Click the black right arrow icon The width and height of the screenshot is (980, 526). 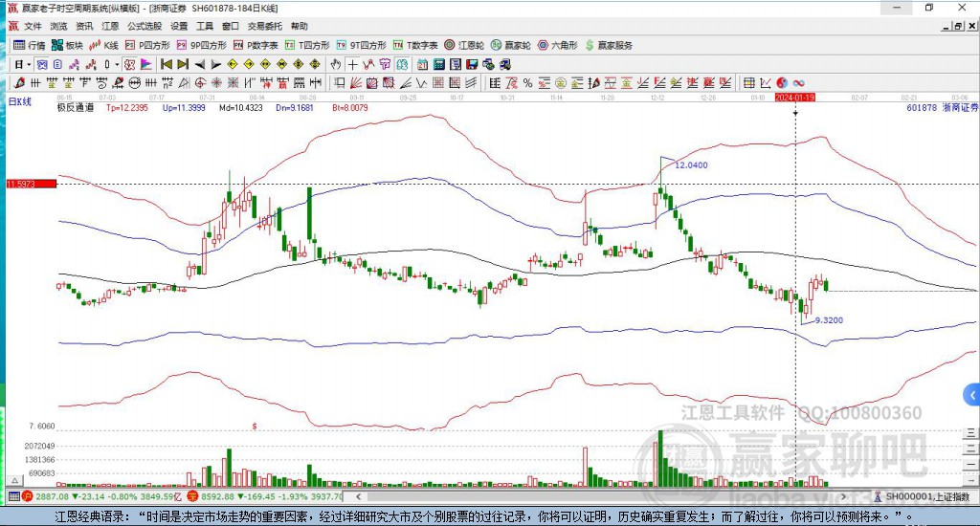coord(216,64)
